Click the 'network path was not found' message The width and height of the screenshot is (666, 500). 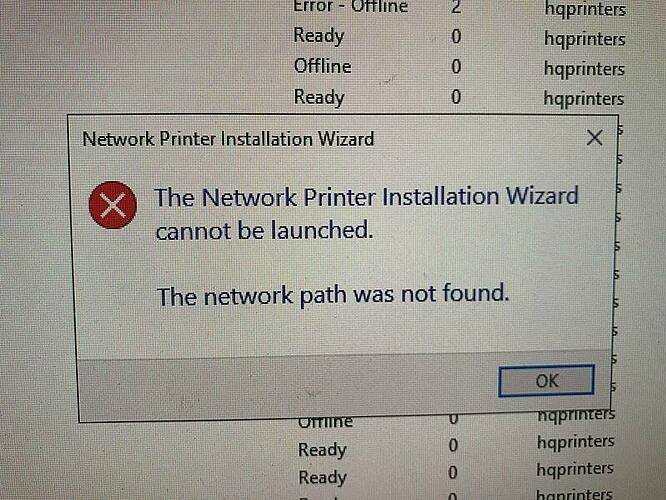[x=333, y=295]
